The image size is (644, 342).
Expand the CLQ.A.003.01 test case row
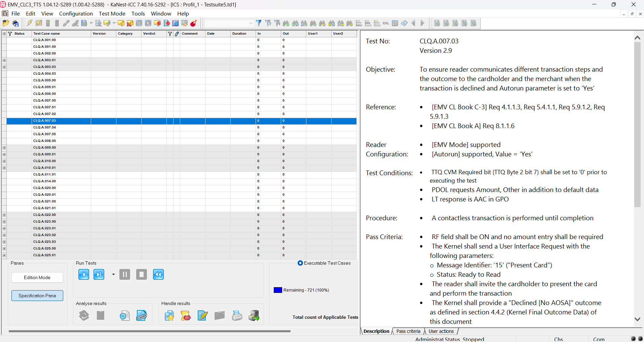click(x=4, y=60)
